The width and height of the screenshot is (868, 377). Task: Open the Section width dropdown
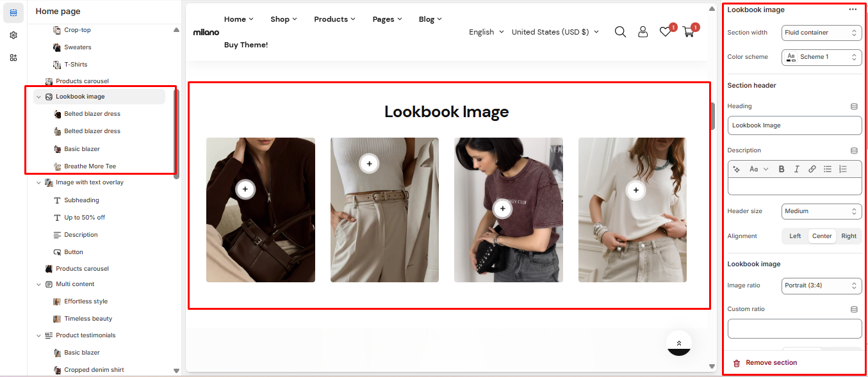[x=821, y=33]
